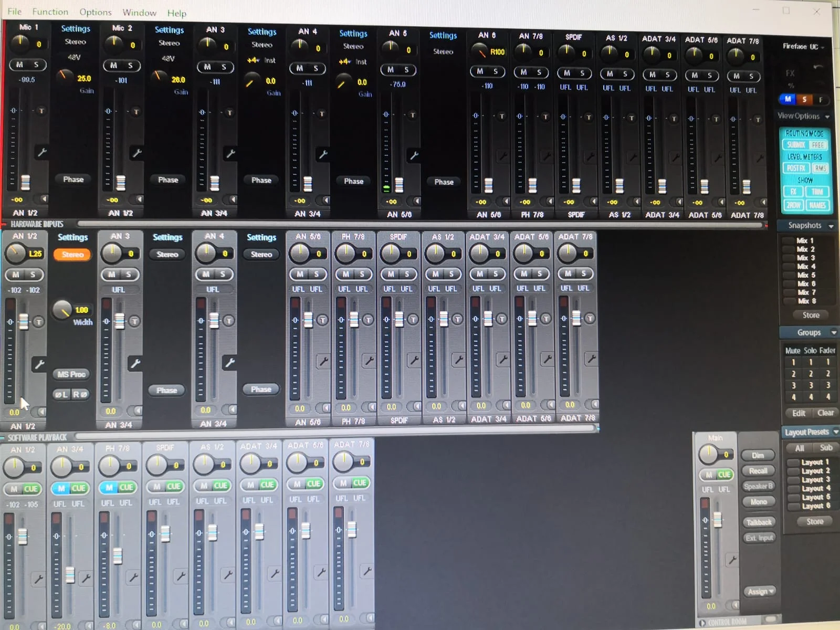Click the Talkback button
The height and width of the screenshot is (630, 840).
tap(759, 522)
